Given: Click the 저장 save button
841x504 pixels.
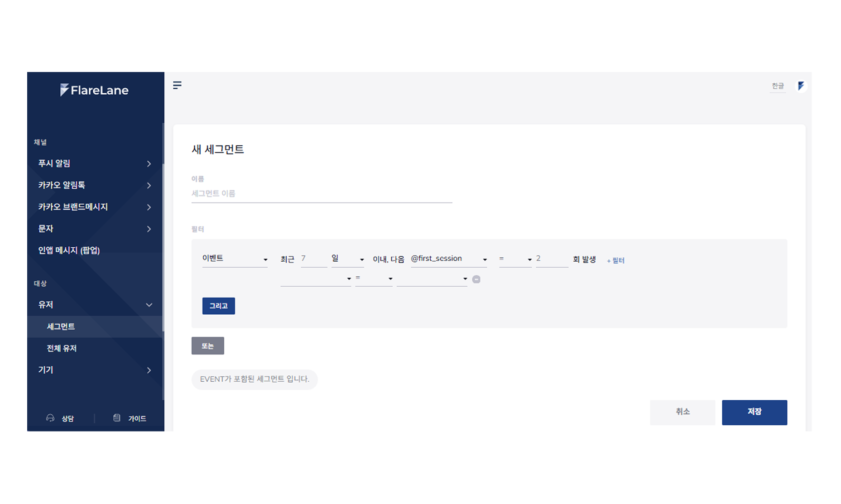Looking at the screenshot, I should 754,412.
